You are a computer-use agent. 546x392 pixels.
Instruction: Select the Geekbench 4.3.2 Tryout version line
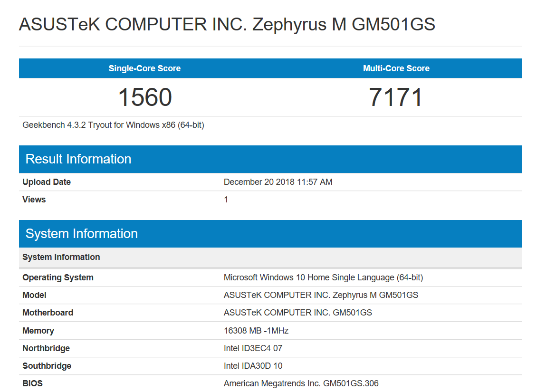pyautogui.click(x=113, y=125)
